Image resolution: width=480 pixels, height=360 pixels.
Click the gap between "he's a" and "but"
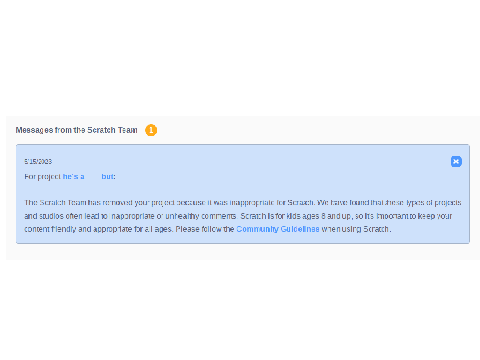click(93, 177)
